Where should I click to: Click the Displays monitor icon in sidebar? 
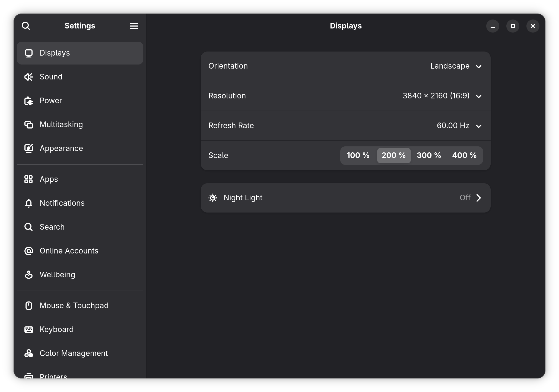pos(29,53)
